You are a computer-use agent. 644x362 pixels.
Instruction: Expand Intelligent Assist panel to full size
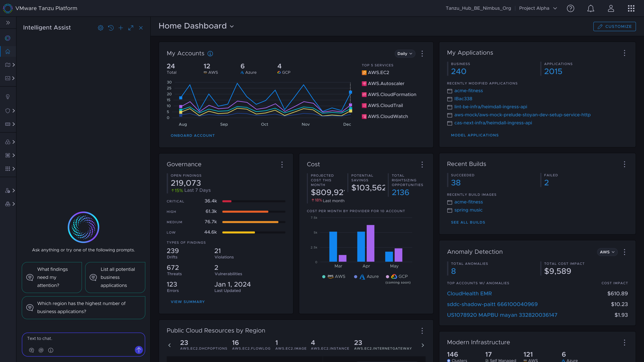point(131,28)
